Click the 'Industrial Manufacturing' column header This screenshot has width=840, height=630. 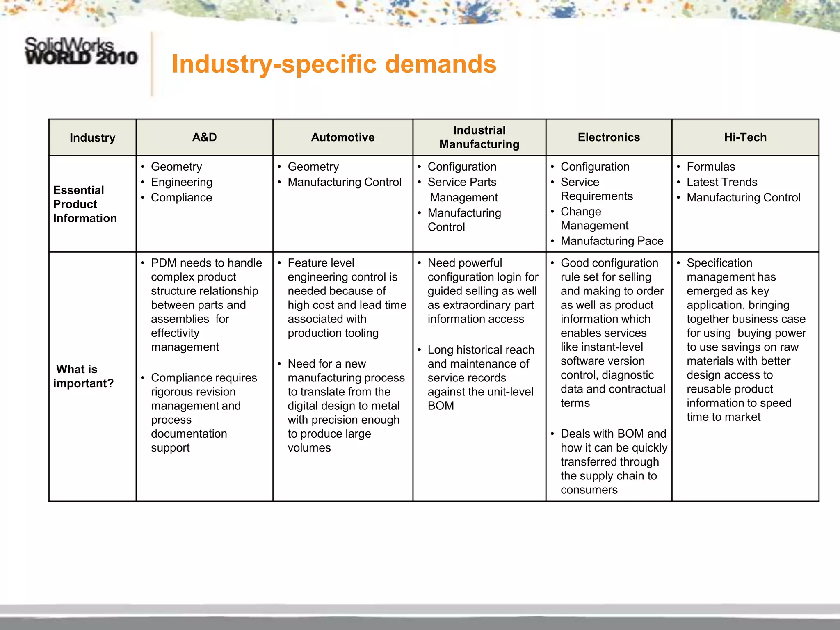479,137
